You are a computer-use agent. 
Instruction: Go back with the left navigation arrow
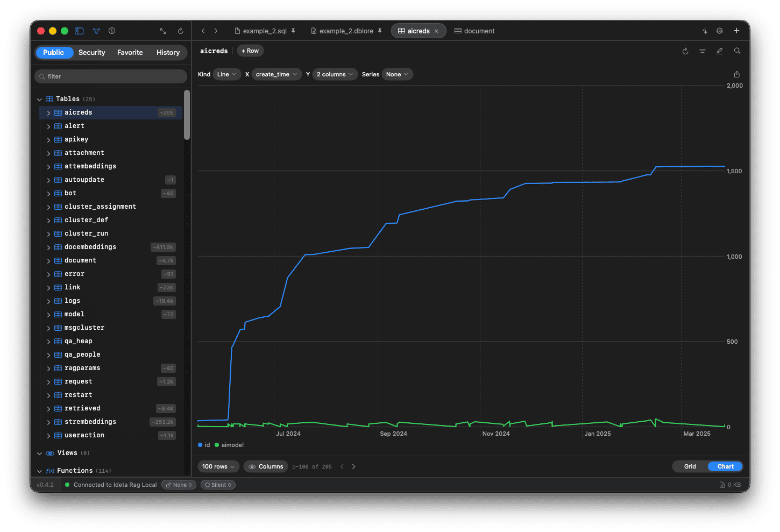(x=203, y=31)
